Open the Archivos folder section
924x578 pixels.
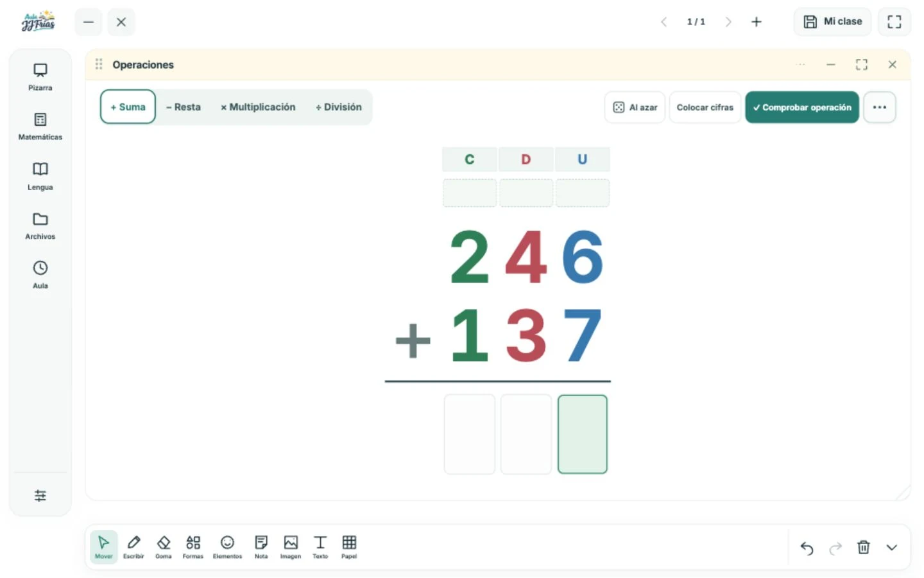pyautogui.click(x=40, y=226)
